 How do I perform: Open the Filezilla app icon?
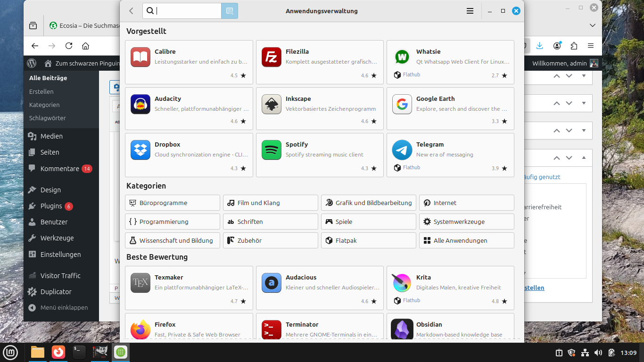271,57
